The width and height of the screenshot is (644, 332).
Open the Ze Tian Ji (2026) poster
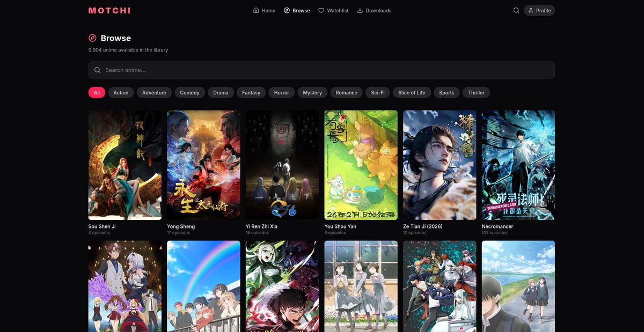pos(440,165)
